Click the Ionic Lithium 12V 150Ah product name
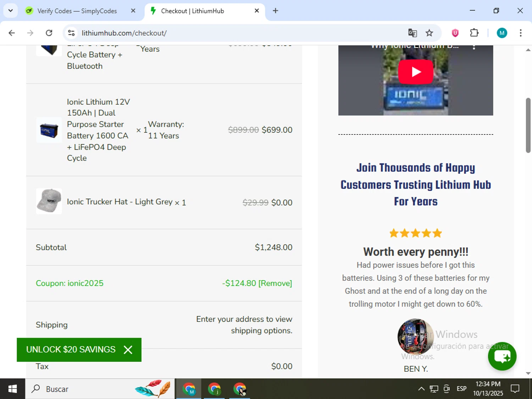The image size is (532, 399). coord(99,130)
